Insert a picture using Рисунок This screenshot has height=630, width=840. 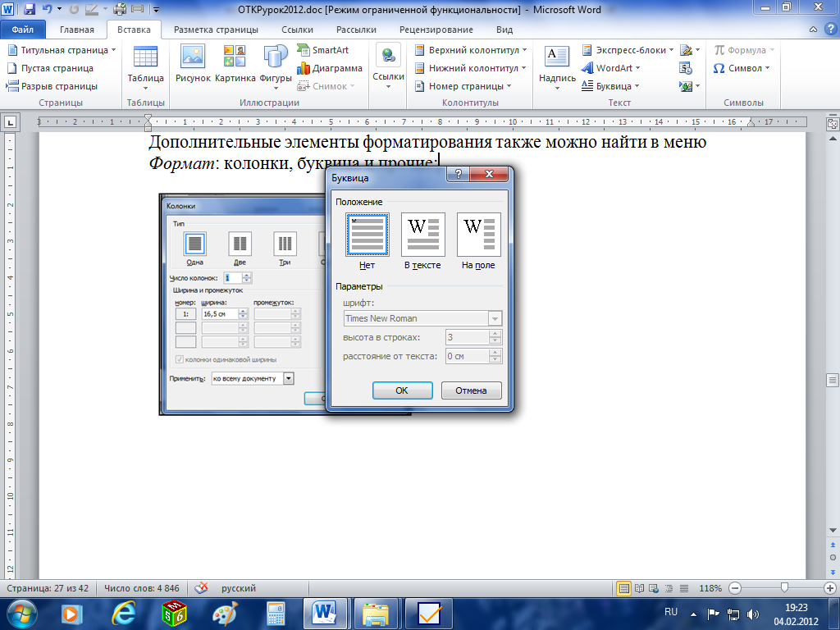click(x=193, y=63)
